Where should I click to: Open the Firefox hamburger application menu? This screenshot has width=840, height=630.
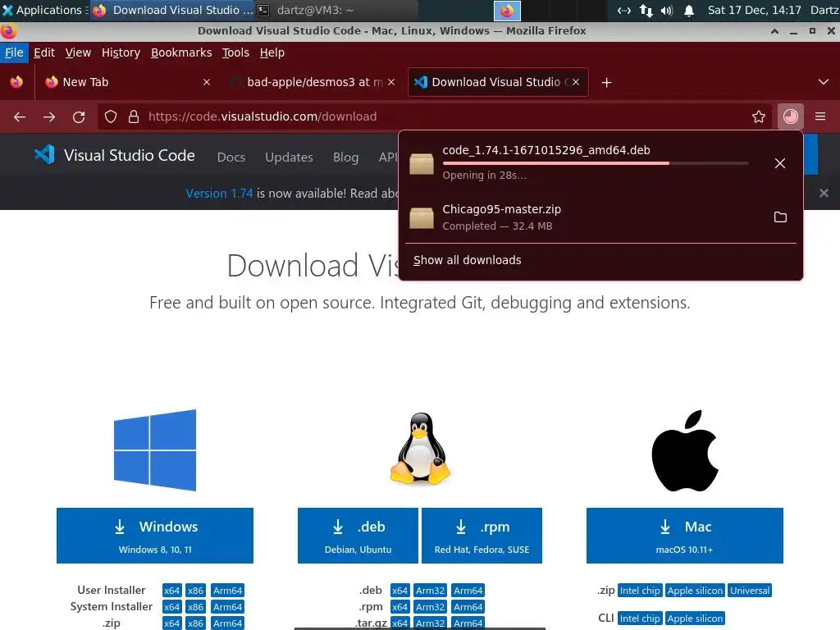click(x=820, y=116)
